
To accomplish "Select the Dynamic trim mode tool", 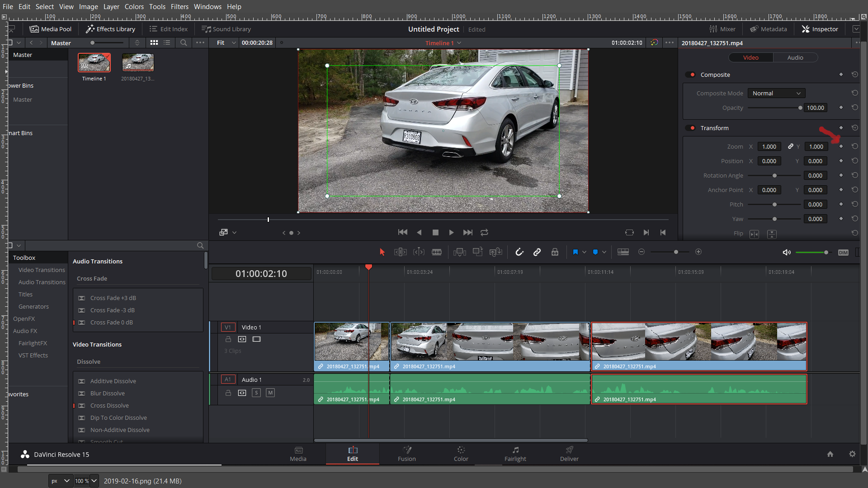I will click(x=419, y=252).
